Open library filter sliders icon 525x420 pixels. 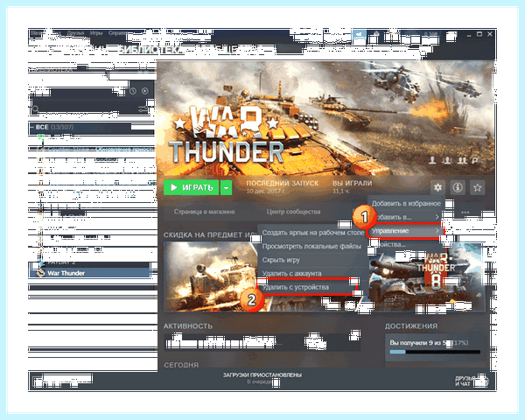pyautogui.click(x=143, y=108)
